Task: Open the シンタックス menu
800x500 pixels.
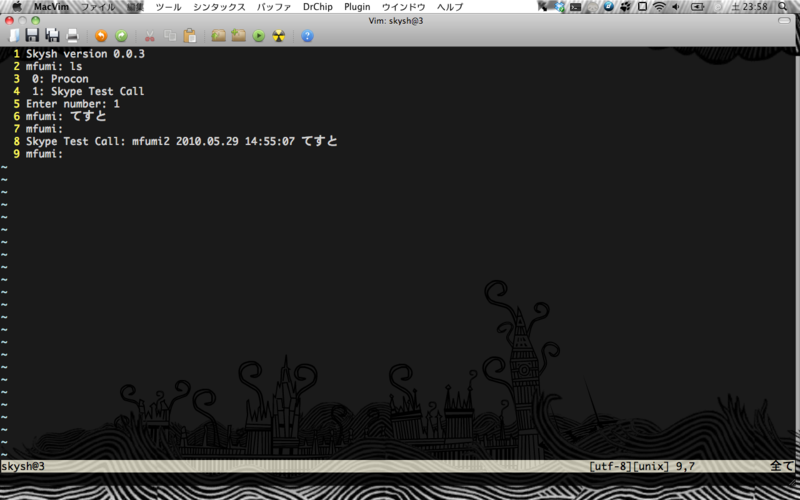Action: 219,7
